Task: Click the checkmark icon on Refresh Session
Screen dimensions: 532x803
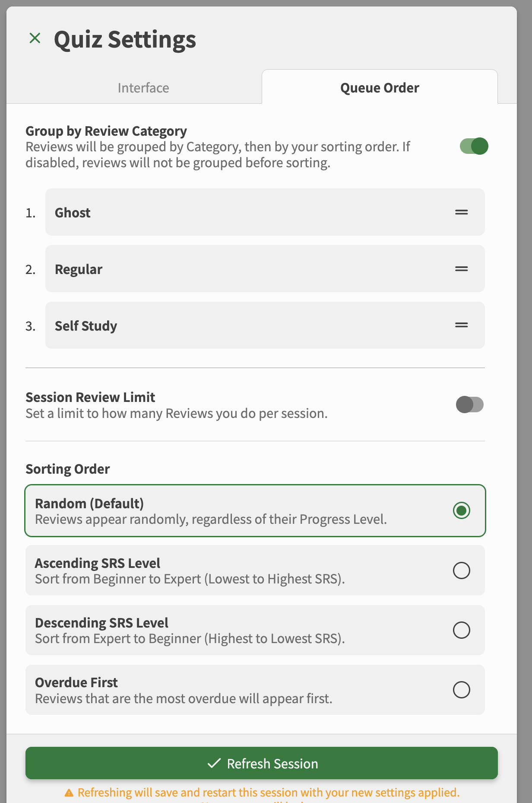Action: coord(214,763)
